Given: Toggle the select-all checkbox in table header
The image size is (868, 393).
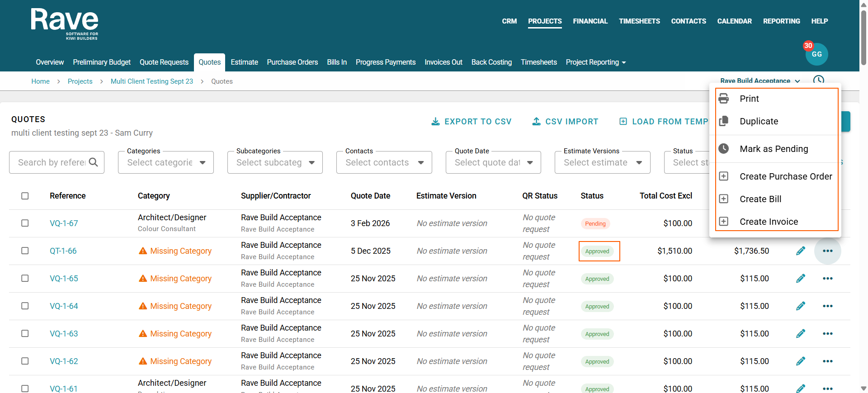Looking at the screenshot, I should tap(25, 196).
